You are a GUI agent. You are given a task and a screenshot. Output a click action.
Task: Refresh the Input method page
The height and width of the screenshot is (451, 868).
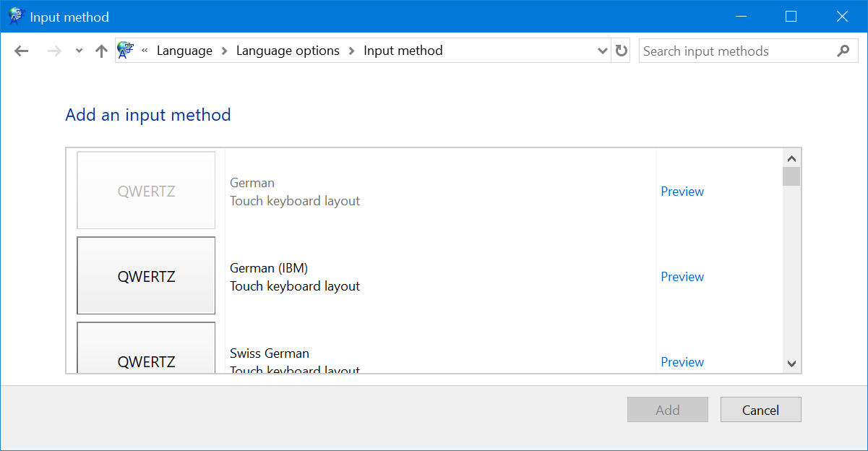[621, 51]
